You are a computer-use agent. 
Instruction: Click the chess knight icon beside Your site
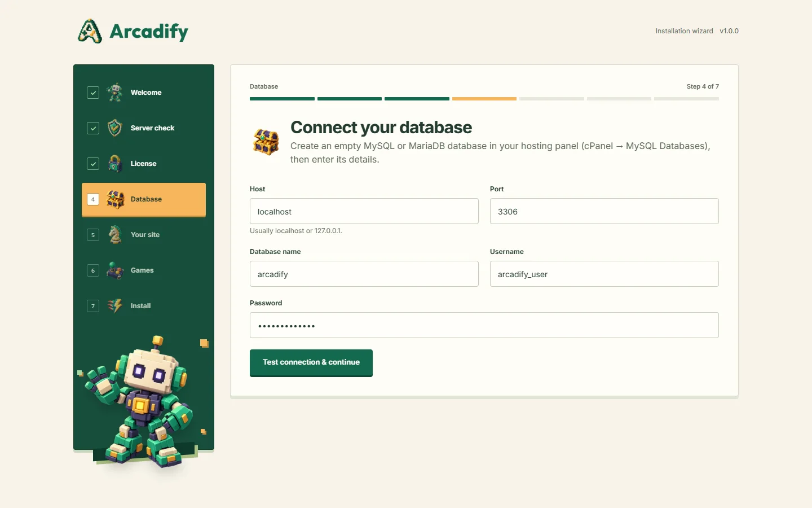[x=115, y=234]
